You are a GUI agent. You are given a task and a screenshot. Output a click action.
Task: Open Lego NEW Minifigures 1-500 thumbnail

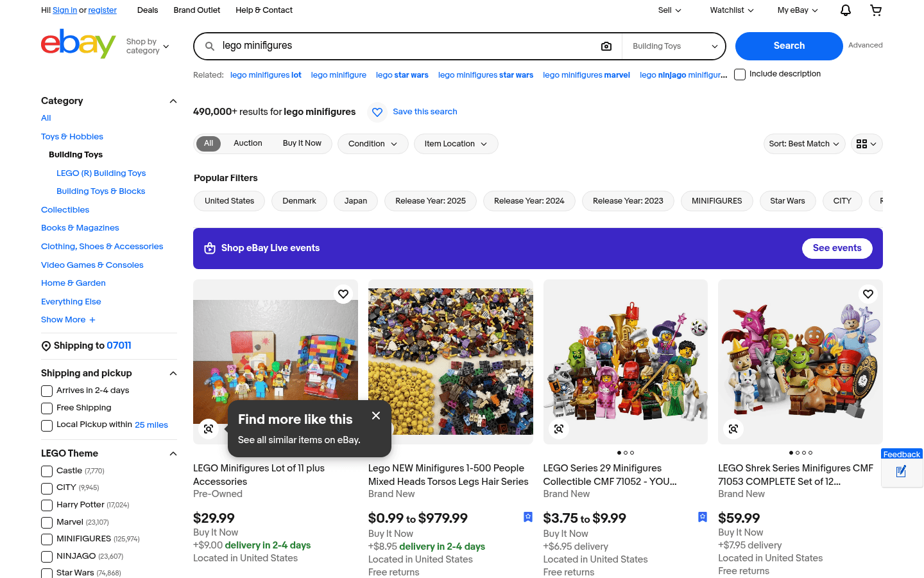click(450, 362)
